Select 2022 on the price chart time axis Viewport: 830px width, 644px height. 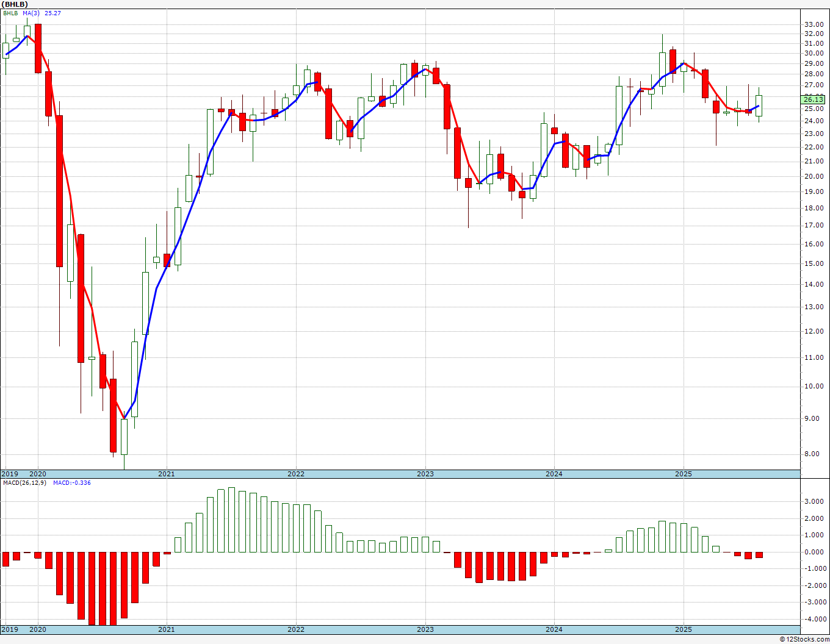pos(296,474)
